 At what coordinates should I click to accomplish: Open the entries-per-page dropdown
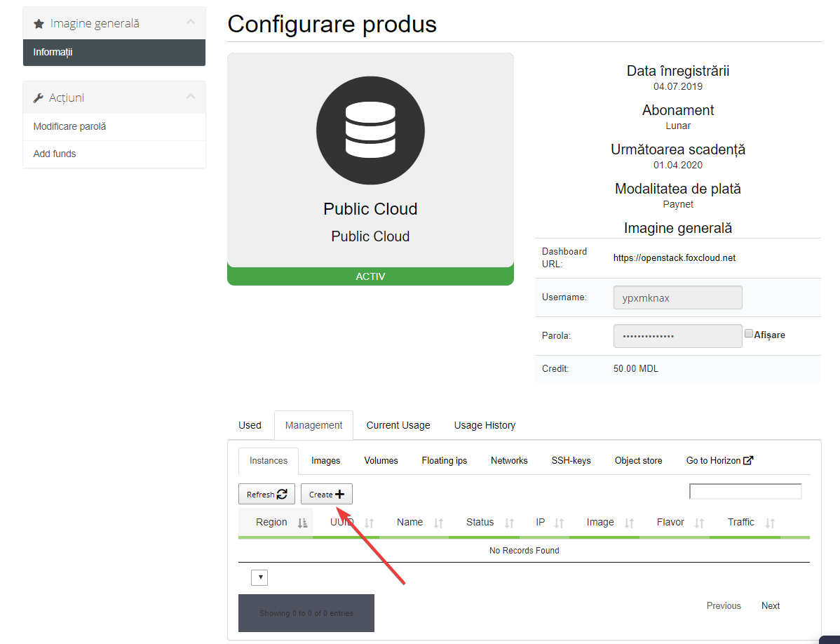click(259, 578)
